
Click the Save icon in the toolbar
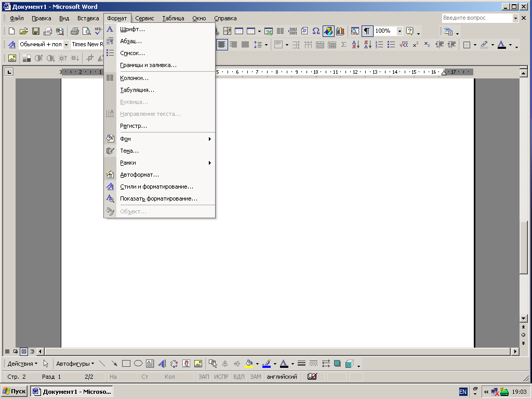36,31
